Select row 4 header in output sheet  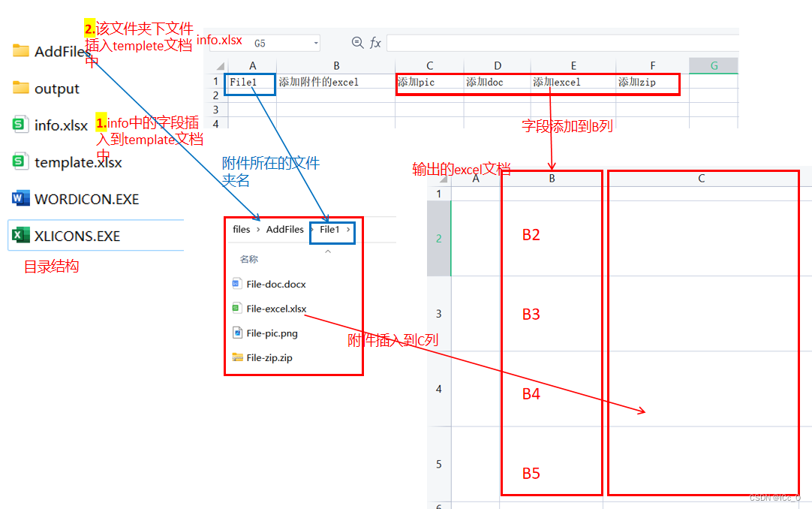[438, 389]
